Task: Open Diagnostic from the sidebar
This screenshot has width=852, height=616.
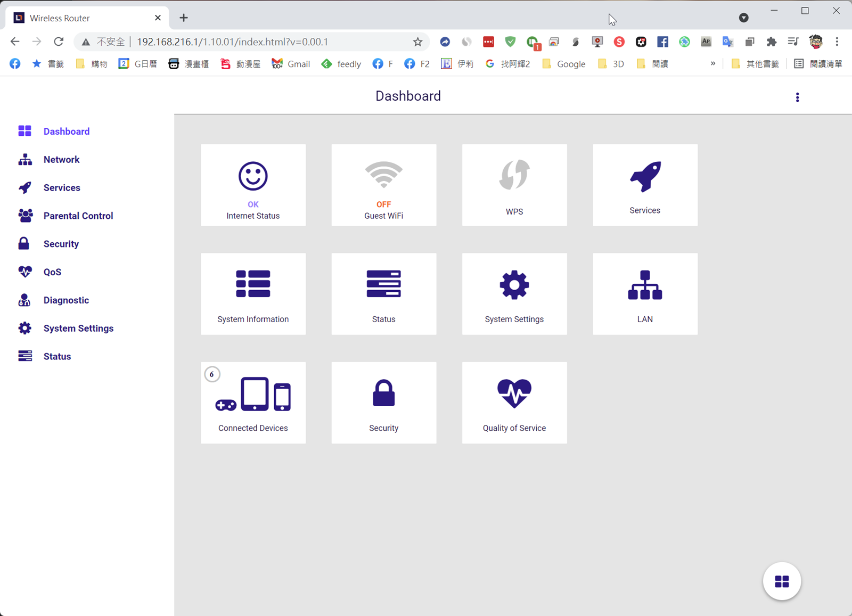Action: point(66,300)
